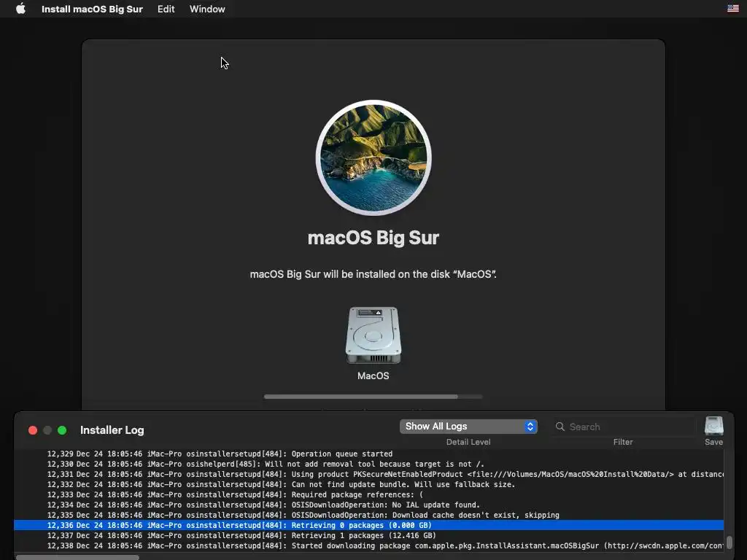Click the installation progress bar

tap(373, 396)
